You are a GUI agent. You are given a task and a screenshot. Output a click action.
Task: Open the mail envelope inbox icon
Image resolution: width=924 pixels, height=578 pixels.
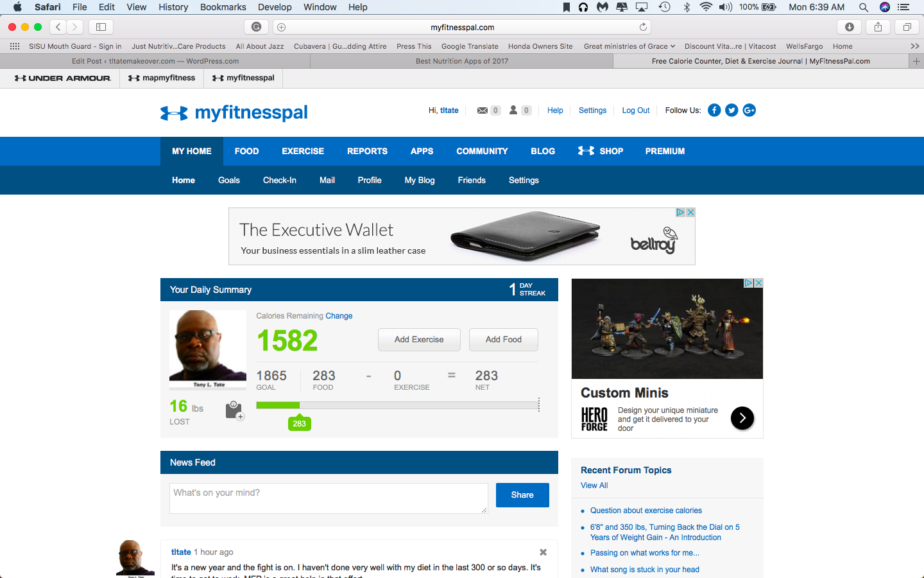(483, 110)
